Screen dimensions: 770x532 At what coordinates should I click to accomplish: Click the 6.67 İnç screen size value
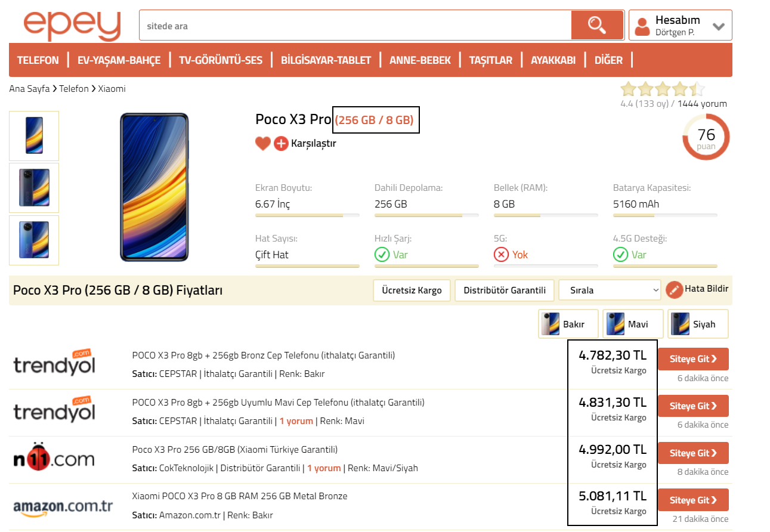pyautogui.click(x=273, y=204)
